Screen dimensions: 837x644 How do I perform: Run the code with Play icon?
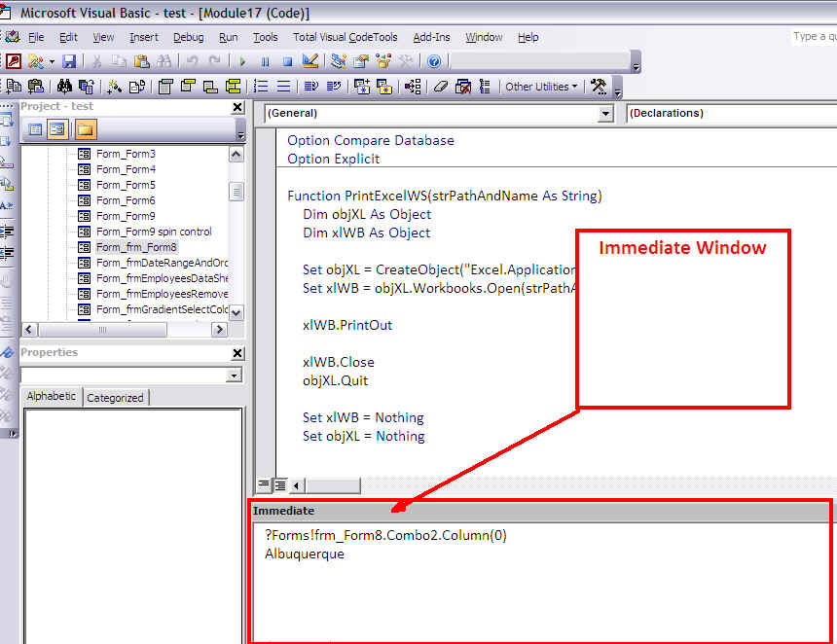point(243,62)
